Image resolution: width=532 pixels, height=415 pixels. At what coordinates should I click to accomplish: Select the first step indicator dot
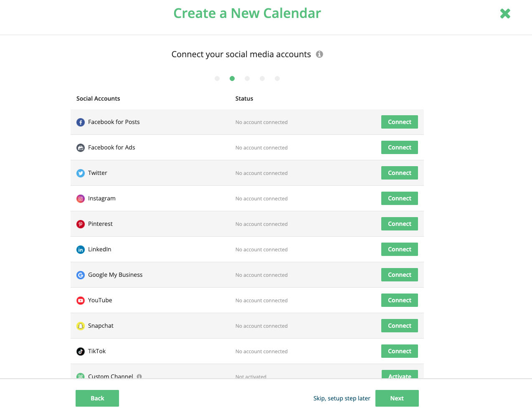coord(217,78)
